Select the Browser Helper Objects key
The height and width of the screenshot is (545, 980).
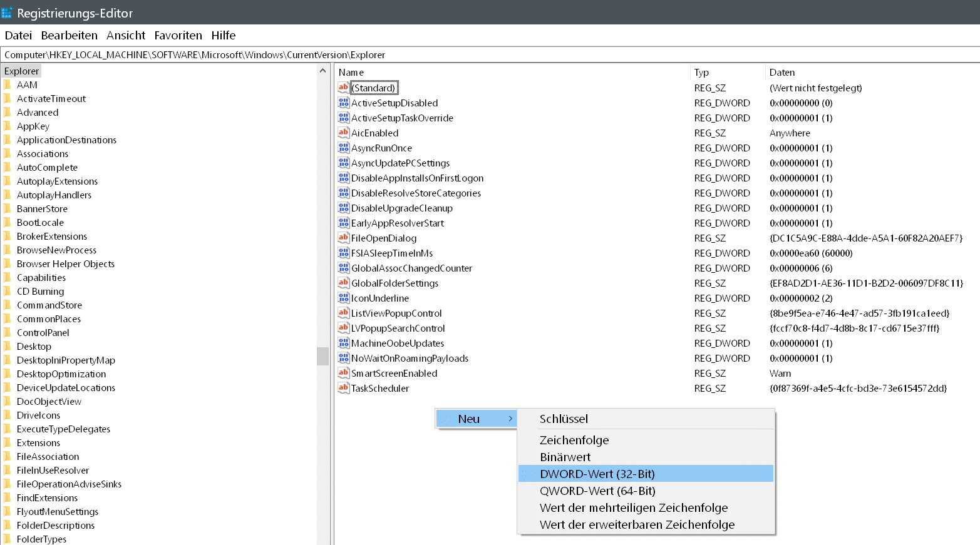(66, 264)
